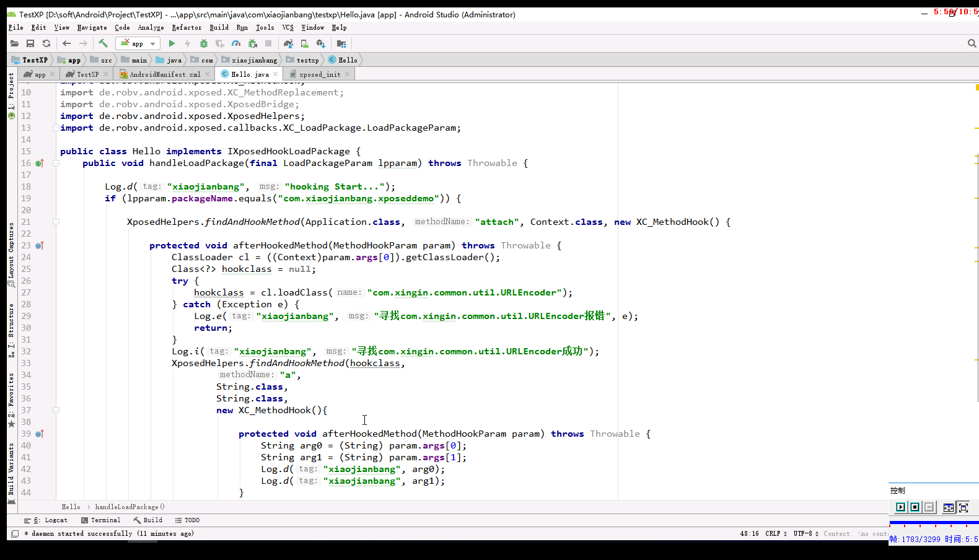
Task: Click the override gutter icon on line 23
Action: [40, 245]
